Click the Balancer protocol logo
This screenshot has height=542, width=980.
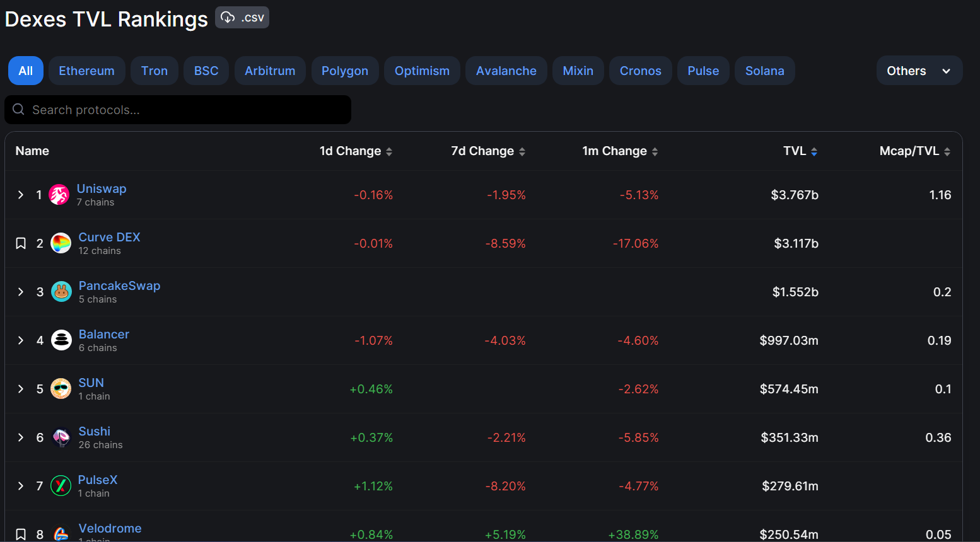[61, 340]
